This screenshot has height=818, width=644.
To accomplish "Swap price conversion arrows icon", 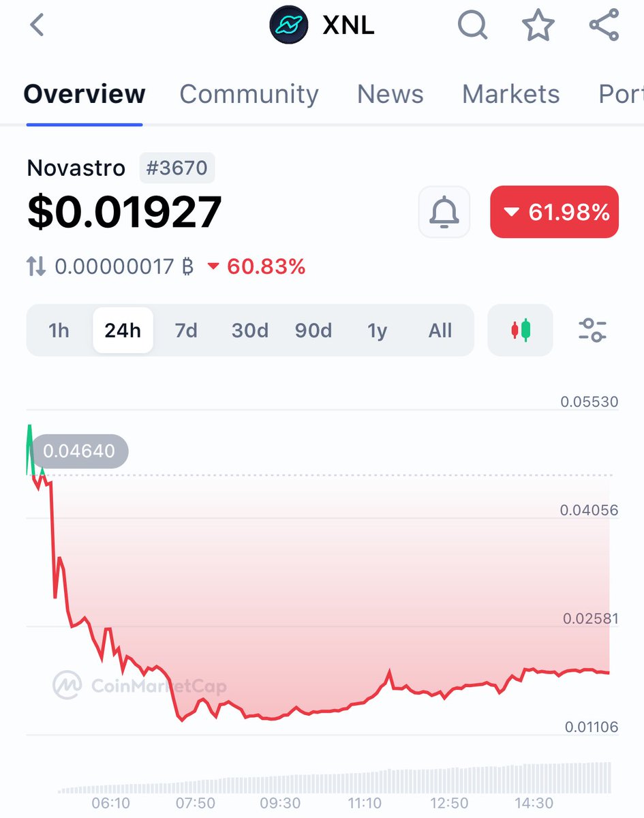I will pos(36,267).
